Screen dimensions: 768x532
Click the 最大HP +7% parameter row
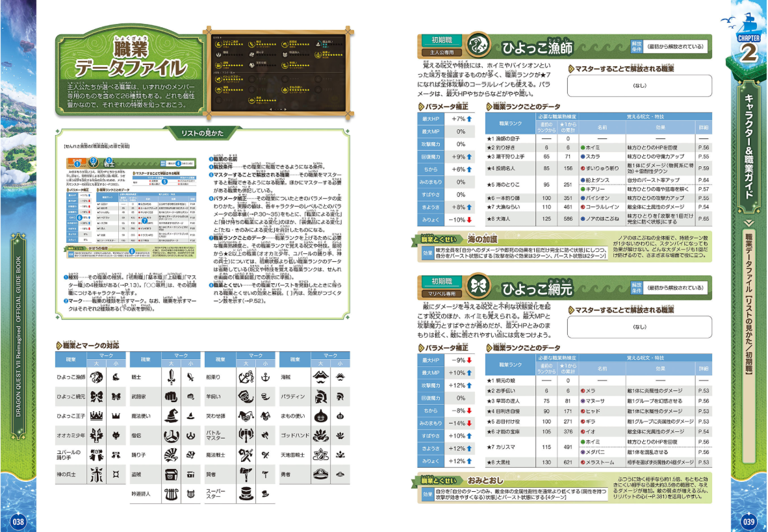click(446, 119)
